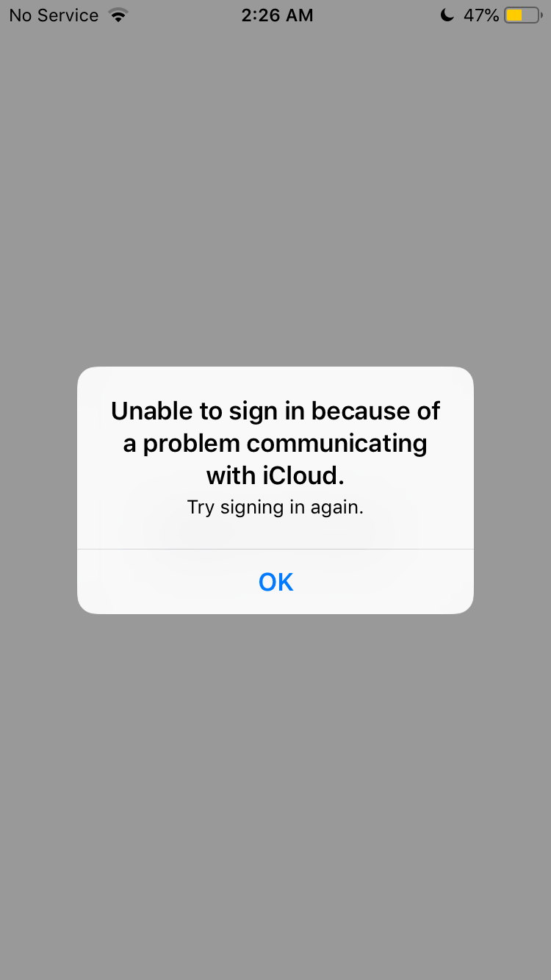The width and height of the screenshot is (551, 980).
Task: Tap the word 'communicating' in the alert
Action: 336,444
